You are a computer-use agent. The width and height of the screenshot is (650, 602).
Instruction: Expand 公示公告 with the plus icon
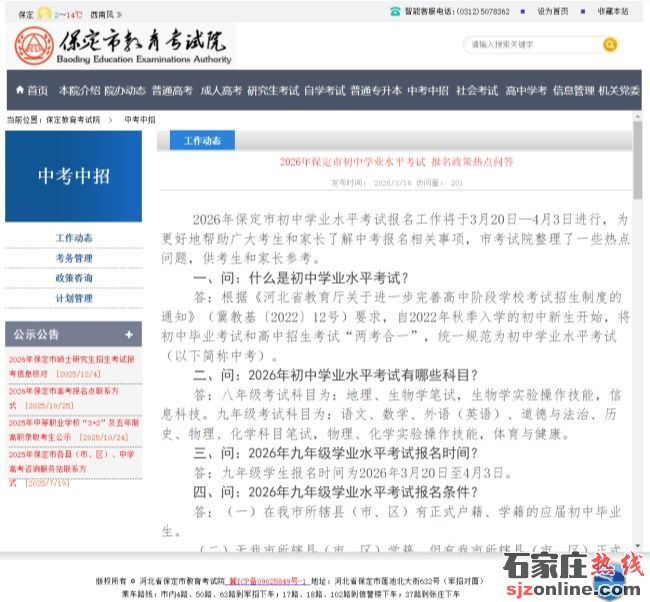coord(128,334)
